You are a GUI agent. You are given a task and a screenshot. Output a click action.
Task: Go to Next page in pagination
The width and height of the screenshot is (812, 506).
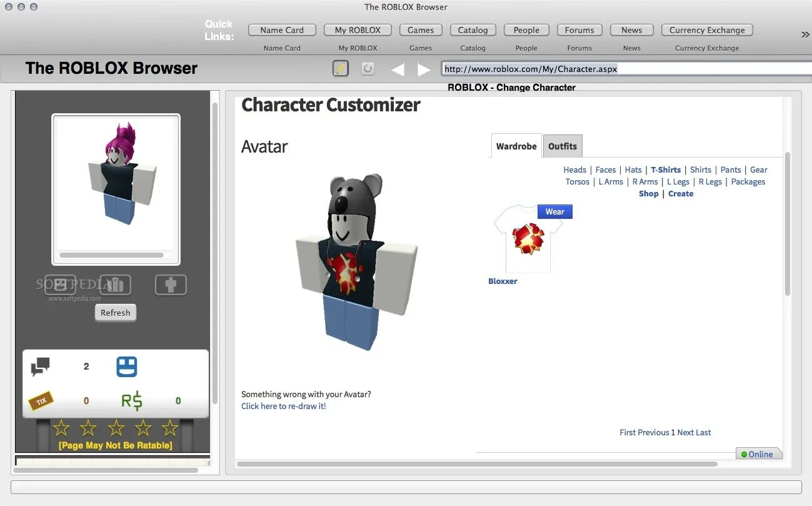[x=685, y=432]
